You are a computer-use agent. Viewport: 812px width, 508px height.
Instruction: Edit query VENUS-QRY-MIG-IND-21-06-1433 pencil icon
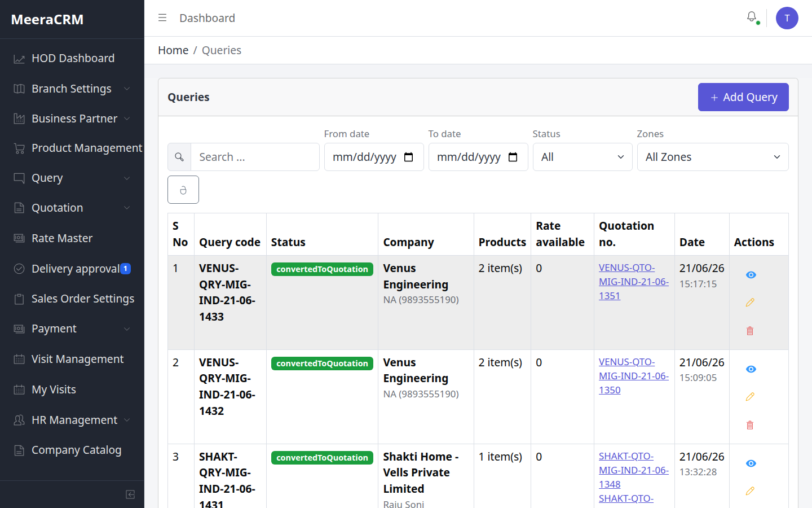click(x=750, y=303)
